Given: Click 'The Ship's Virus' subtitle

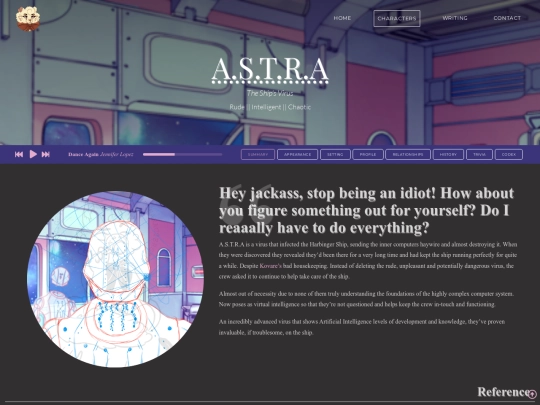Looking at the screenshot, I should tap(270, 93).
